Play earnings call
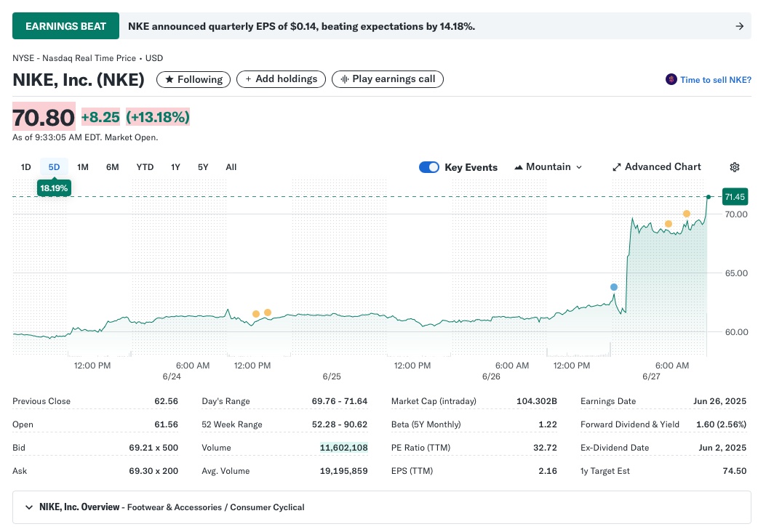This screenshot has height=532, width=766. point(388,79)
